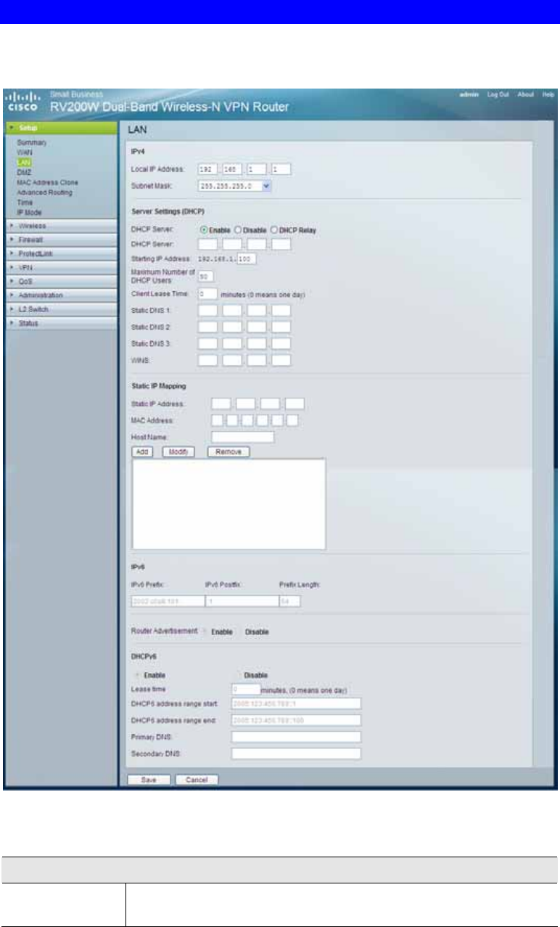560x927 pixels.
Task: Open MAC Address Clone page
Action: 48,183
